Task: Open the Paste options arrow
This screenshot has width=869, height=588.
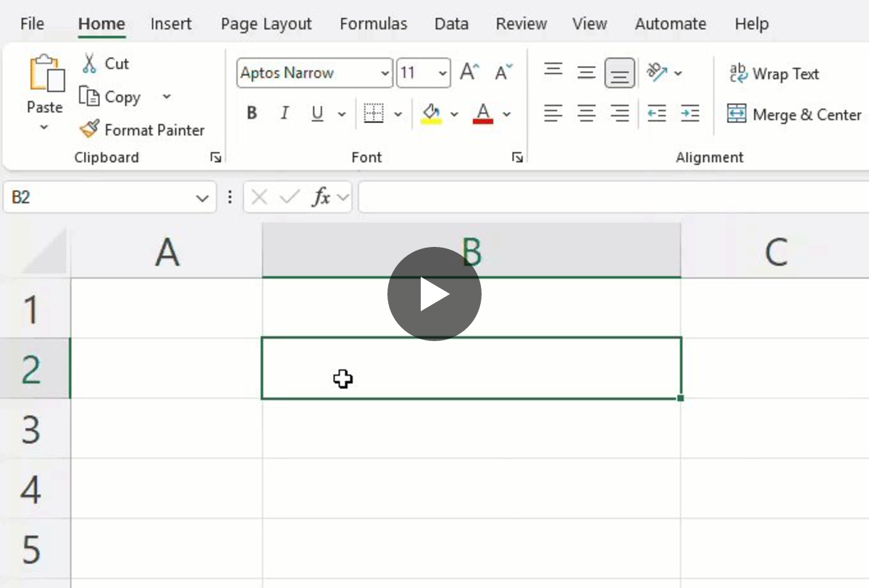Action: (x=44, y=128)
